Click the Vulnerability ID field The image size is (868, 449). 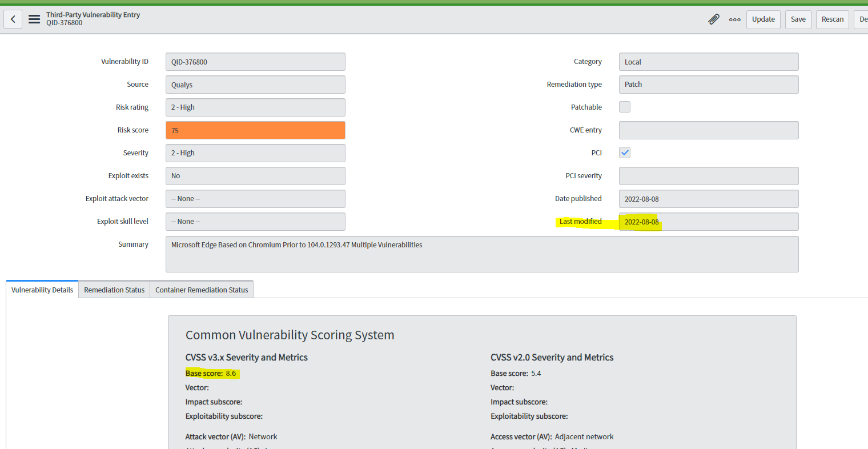click(x=255, y=62)
